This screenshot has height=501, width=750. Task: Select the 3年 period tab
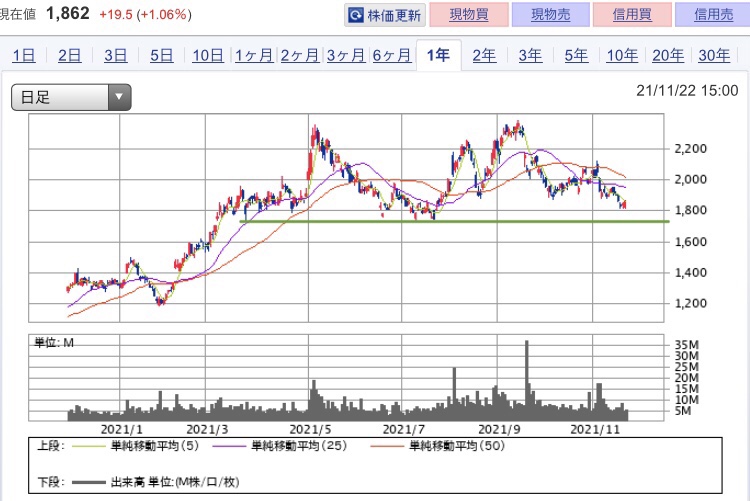[x=530, y=56]
